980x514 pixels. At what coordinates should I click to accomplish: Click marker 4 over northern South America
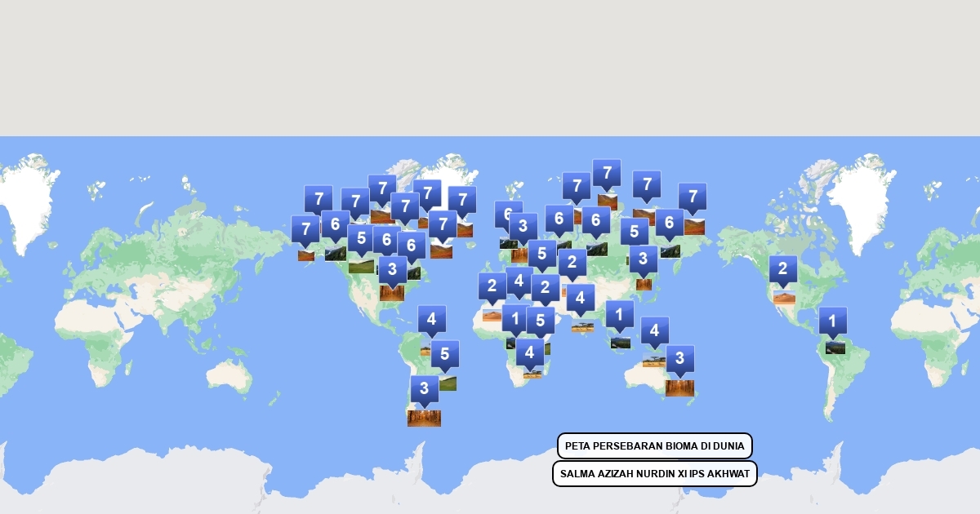click(x=431, y=319)
